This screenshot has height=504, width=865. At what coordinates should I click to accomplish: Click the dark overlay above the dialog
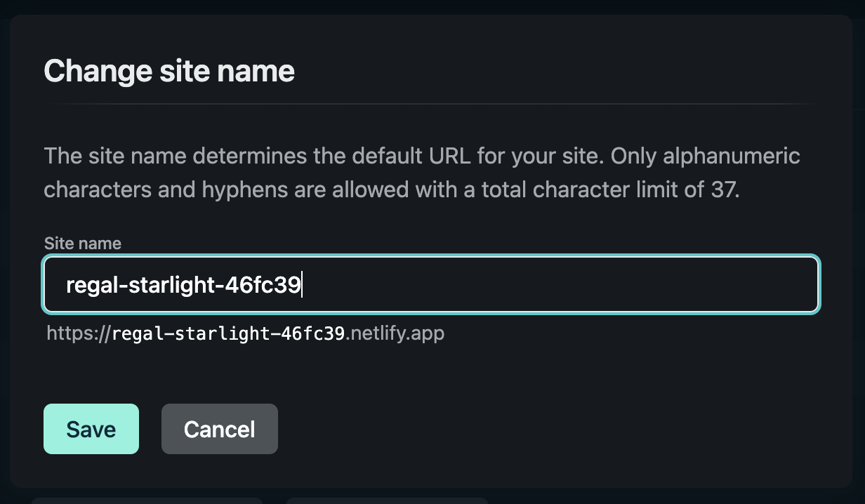(x=432, y=8)
